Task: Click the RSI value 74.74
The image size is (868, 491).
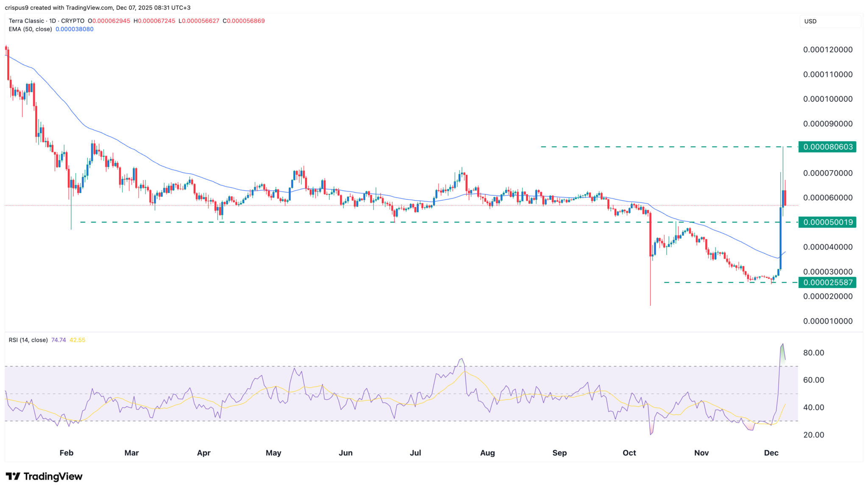Action: tap(58, 340)
